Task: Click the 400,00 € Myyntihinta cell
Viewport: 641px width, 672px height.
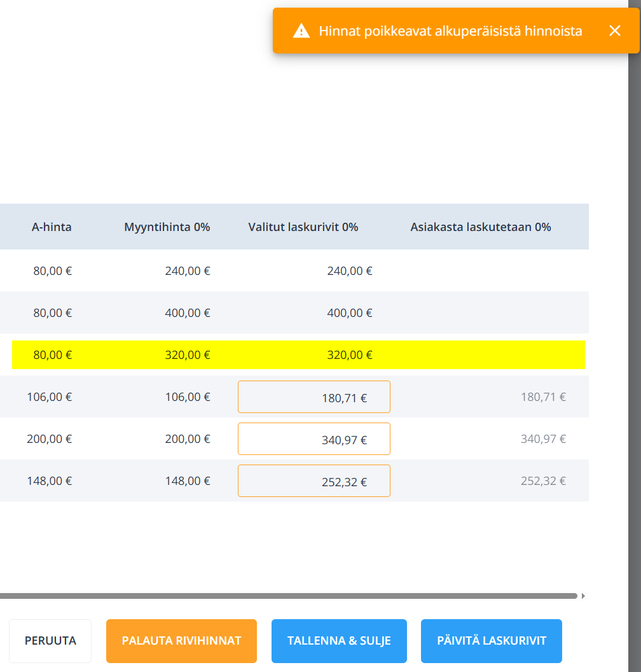Action: [188, 313]
